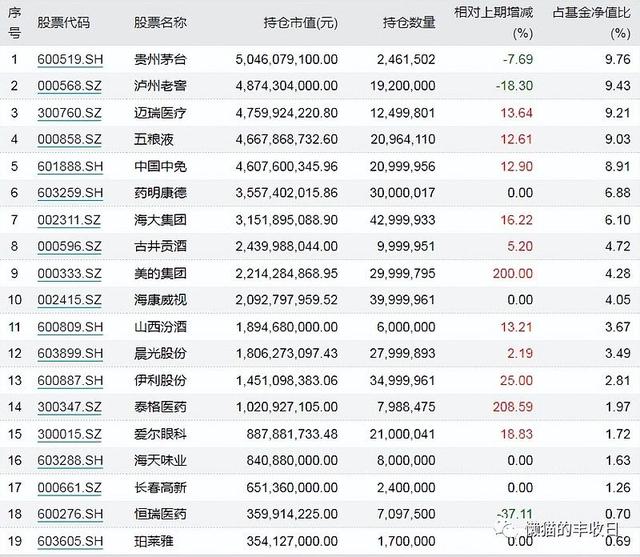640x557 pixels.
Task: Open stock code link 002311.SZ
Action: [x=69, y=220]
